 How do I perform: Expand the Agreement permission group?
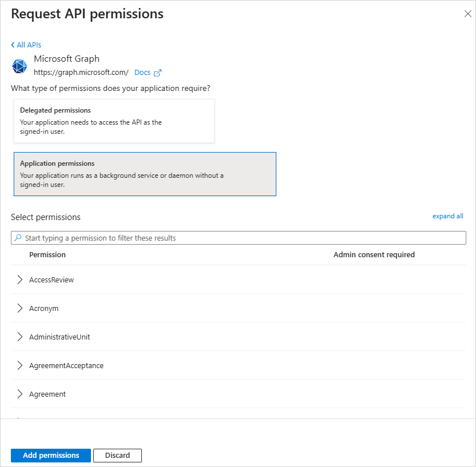point(20,394)
